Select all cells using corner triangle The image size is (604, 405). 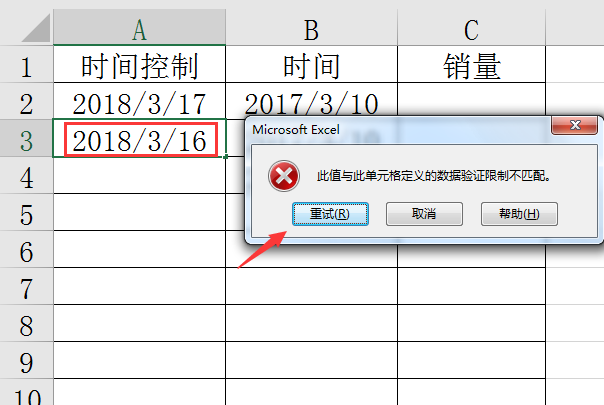coord(36,28)
